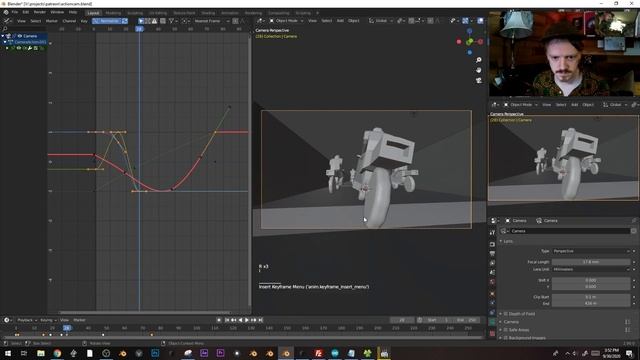Collapse the Camera channel row

(x=3, y=36)
